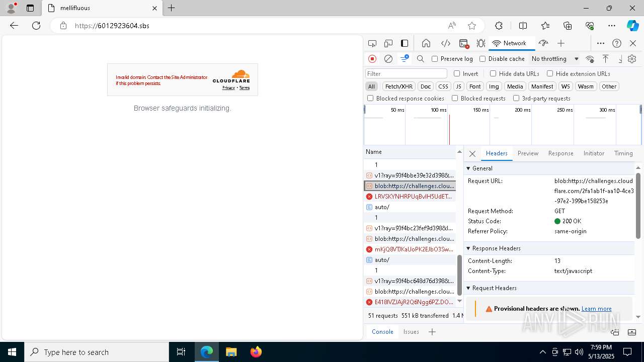The image size is (644, 362).
Task: Check Blocked requests option
Action: (455, 99)
